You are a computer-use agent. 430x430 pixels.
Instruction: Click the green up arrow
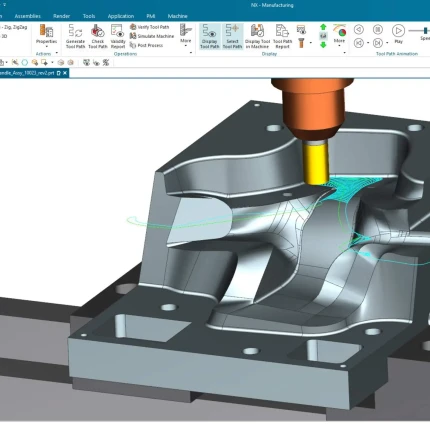[323, 27]
